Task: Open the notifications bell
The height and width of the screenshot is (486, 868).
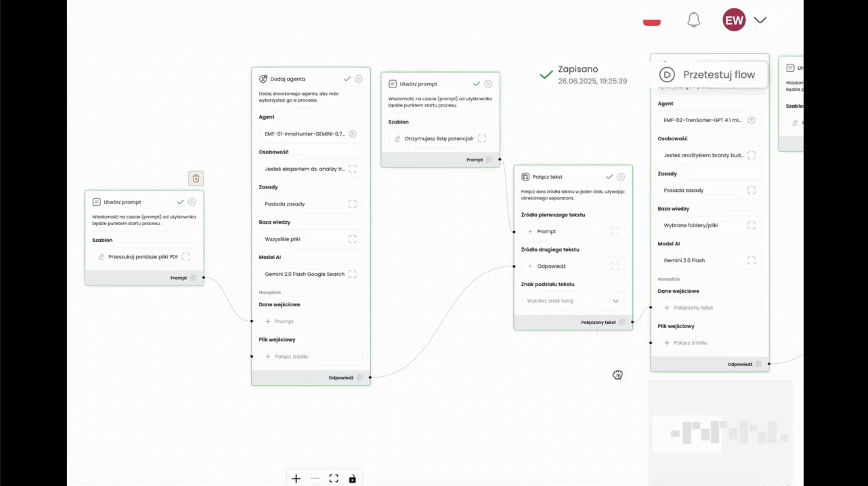Action: tap(694, 20)
